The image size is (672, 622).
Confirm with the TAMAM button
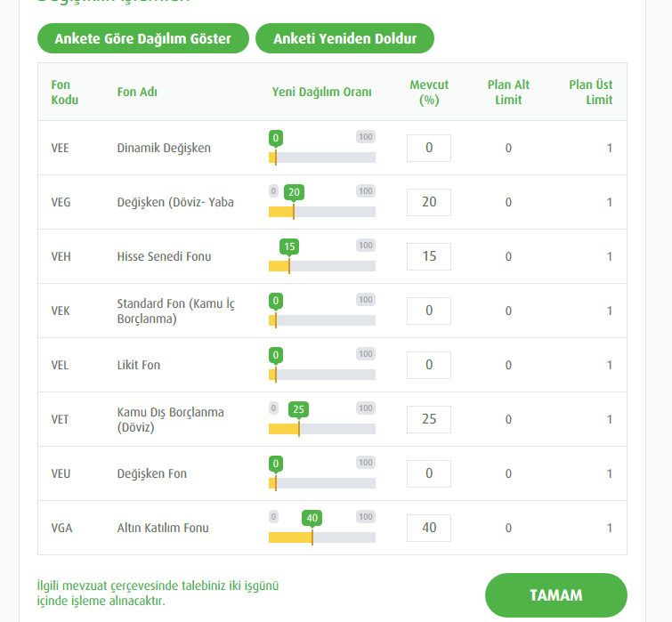click(x=555, y=595)
